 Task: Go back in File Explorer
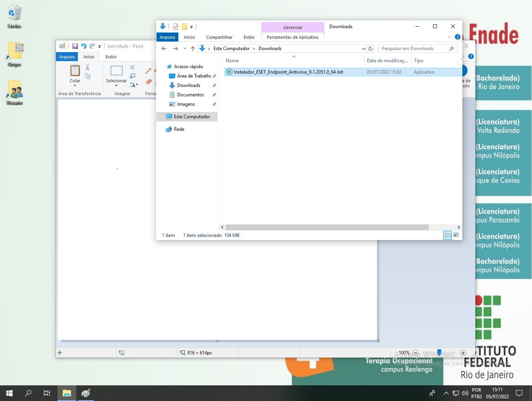point(164,49)
